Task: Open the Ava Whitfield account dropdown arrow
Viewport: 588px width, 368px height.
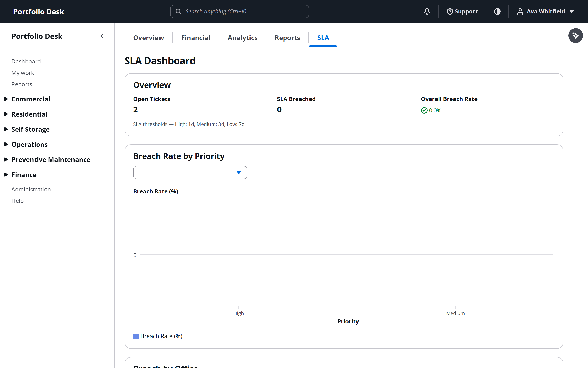Action: tap(572, 11)
